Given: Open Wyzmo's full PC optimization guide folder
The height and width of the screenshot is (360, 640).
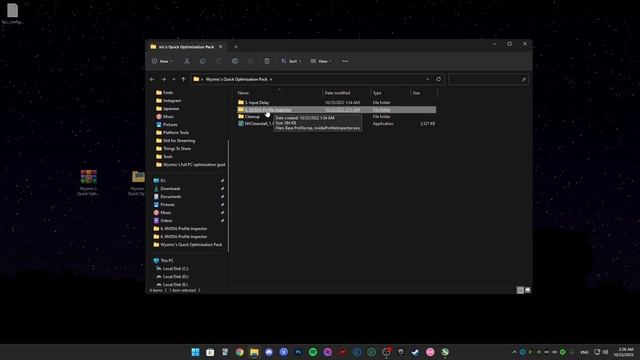Looking at the screenshot, I should pos(190,164).
